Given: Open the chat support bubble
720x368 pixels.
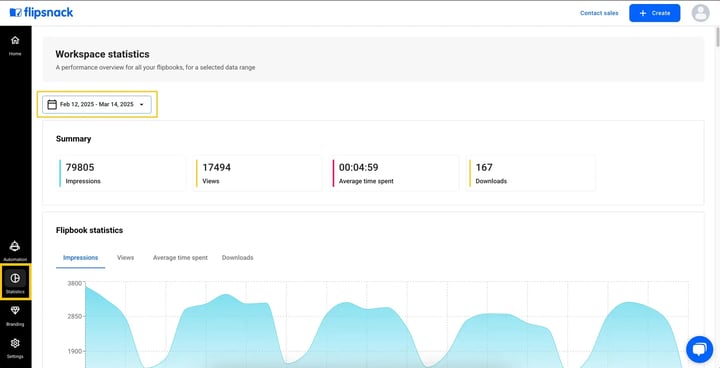Looking at the screenshot, I should click(699, 349).
